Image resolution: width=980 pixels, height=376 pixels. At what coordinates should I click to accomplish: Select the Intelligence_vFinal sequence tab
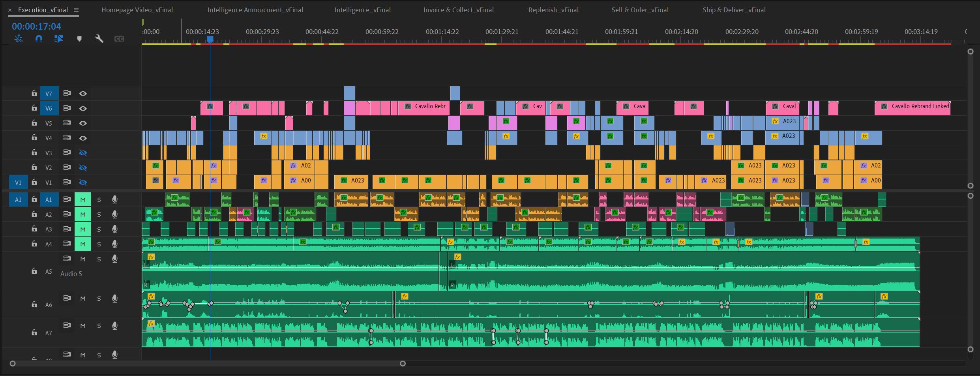(363, 10)
